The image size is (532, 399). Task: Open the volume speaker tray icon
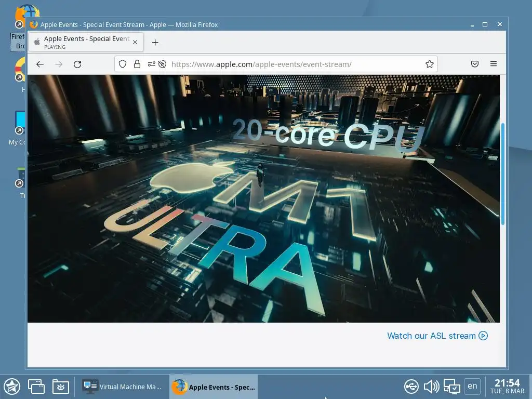tap(431, 387)
